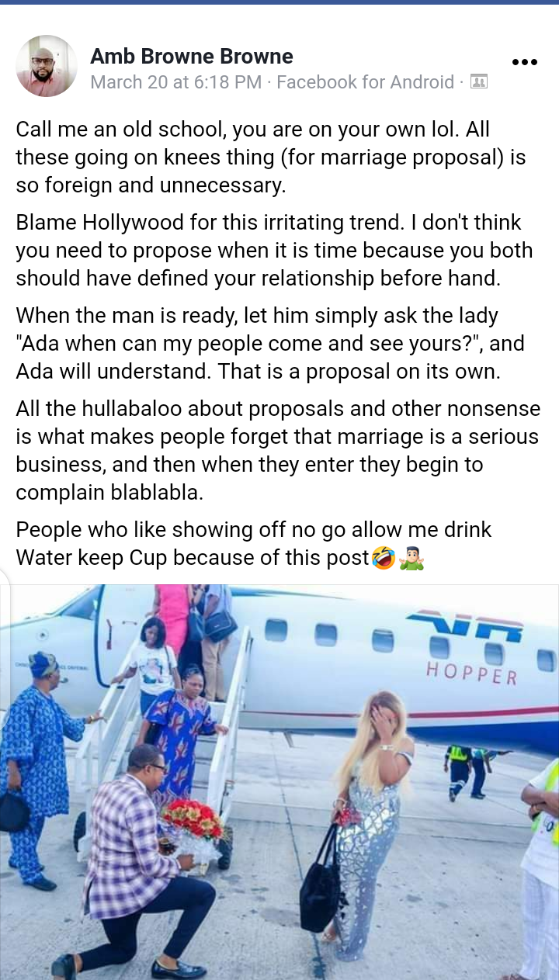Open Amb Browne Browne's profile name link
The height and width of the screenshot is (980, 559).
coord(192,56)
